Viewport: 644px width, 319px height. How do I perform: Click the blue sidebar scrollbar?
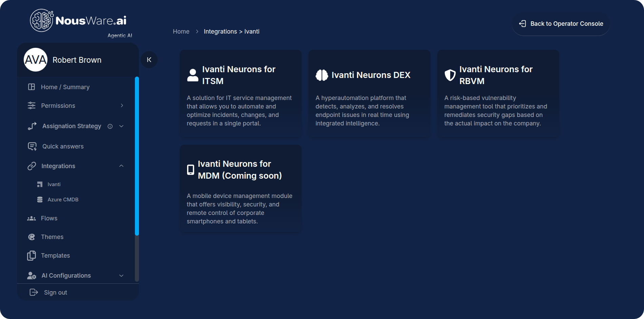pos(137,156)
